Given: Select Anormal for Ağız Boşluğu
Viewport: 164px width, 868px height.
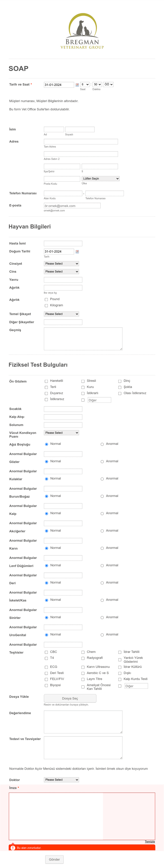Looking at the screenshot, I should (x=102, y=444).
